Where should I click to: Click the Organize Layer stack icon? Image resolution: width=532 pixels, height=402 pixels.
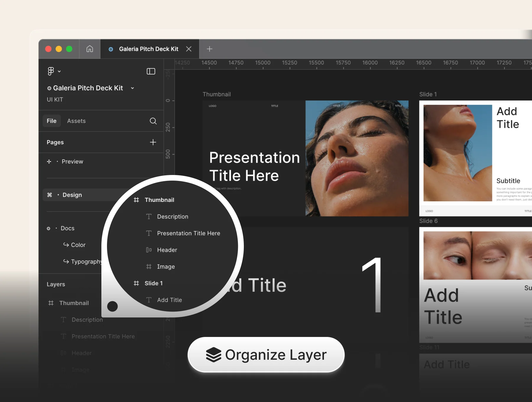click(214, 355)
